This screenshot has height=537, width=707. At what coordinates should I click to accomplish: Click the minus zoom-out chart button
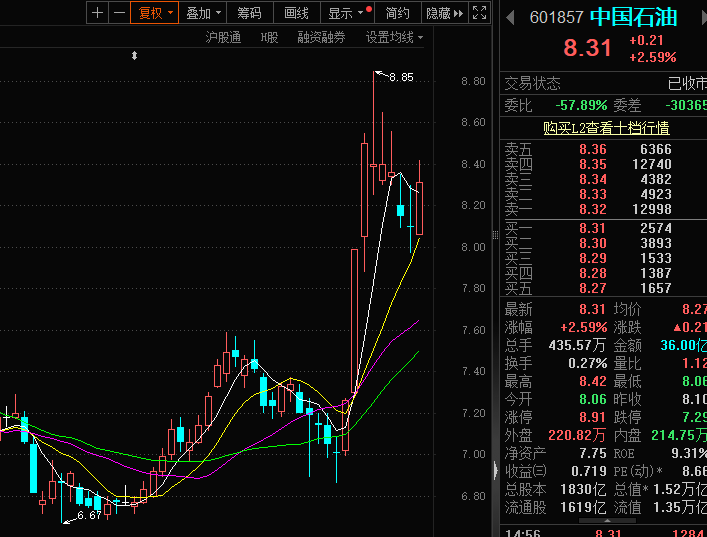(119, 13)
